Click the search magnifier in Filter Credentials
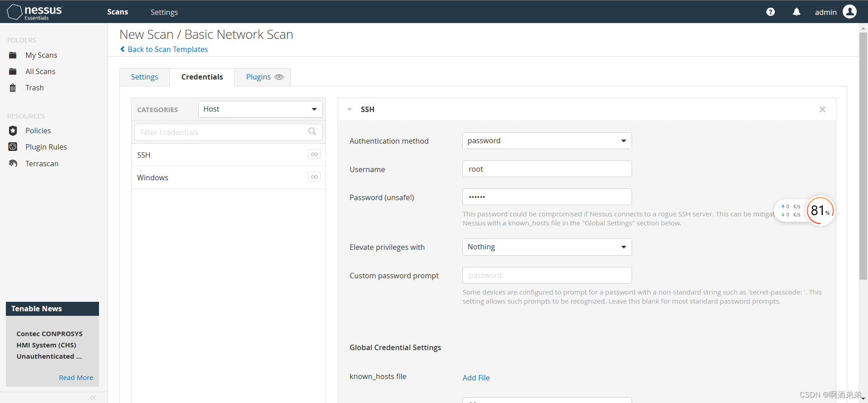The image size is (868, 403). coord(312,131)
